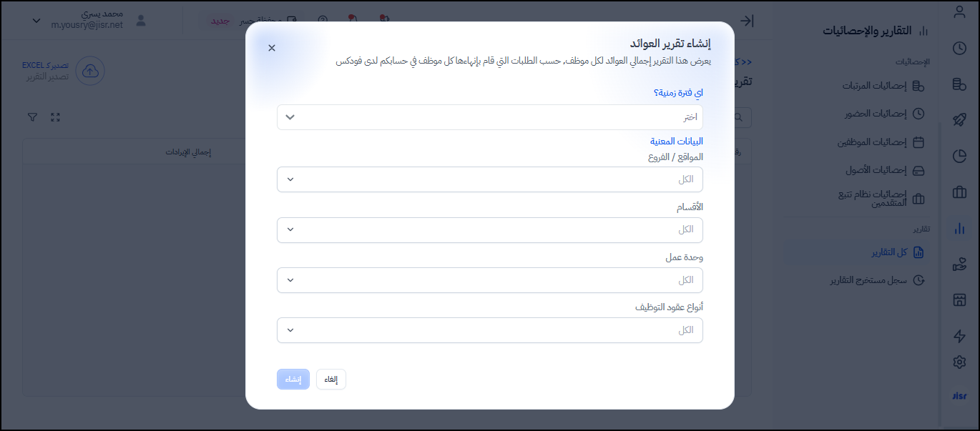The image size is (980, 431).
Task: Click the إنشاء create button
Action: (x=293, y=379)
